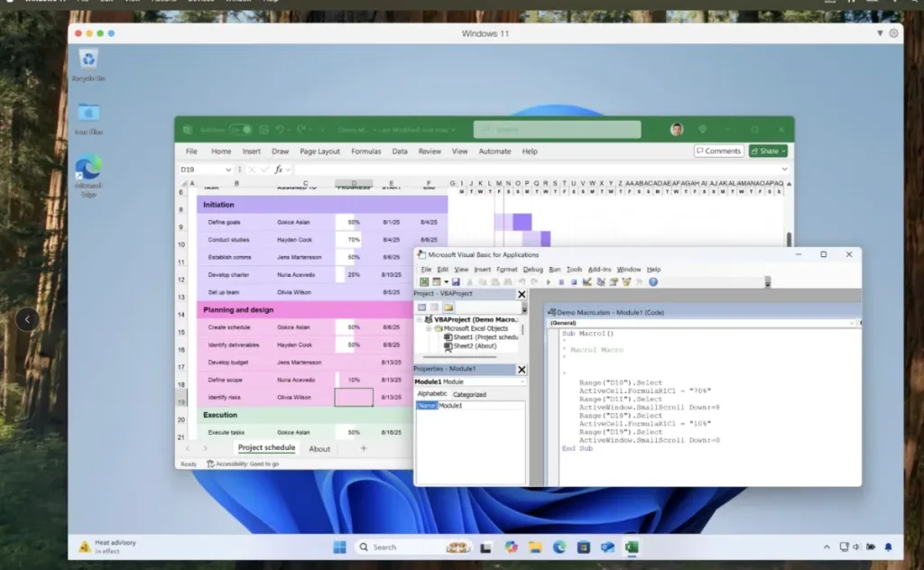The height and width of the screenshot is (570, 924).
Task: Select the Save icon in the VBA toolbar
Action: click(455, 281)
